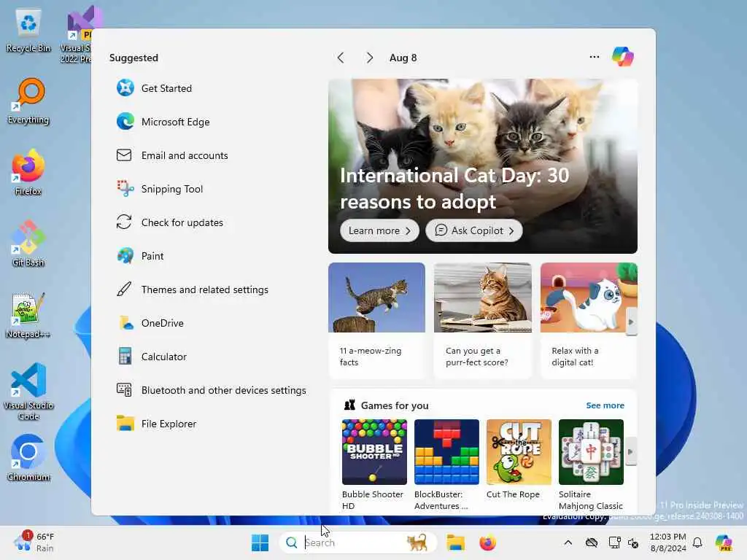Open the Calculator app icon
The image size is (747, 560).
click(125, 356)
